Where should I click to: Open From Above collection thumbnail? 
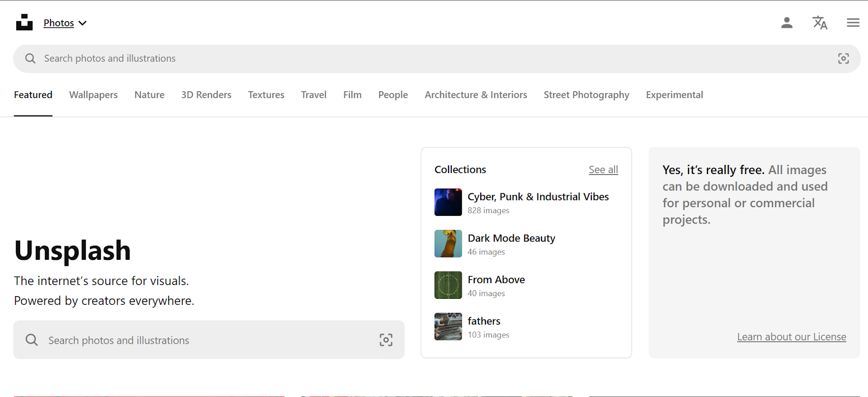(x=448, y=285)
